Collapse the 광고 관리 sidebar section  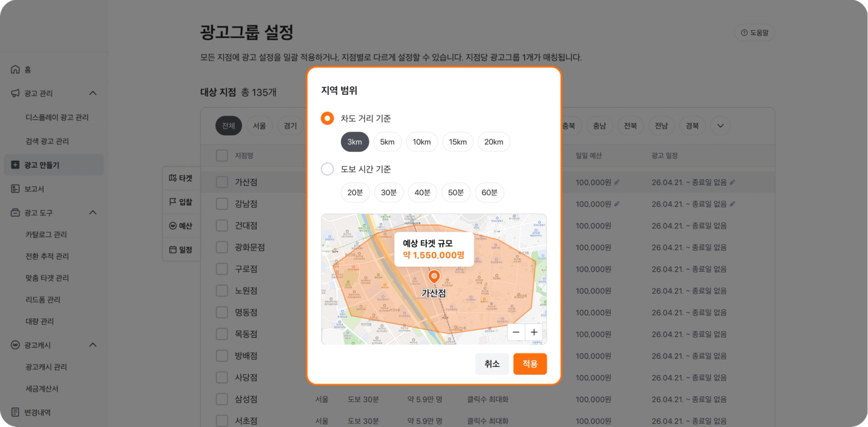tap(93, 93)
